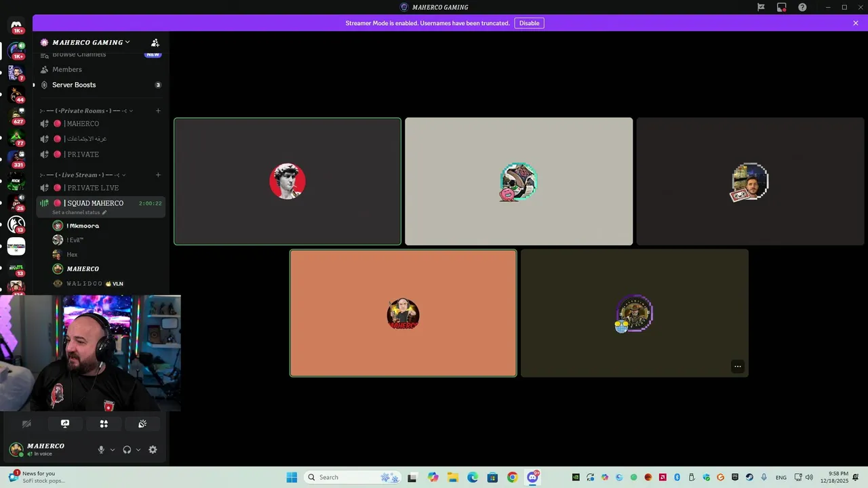
Task: Open Discord direct messages home icon
Action: 16,26
